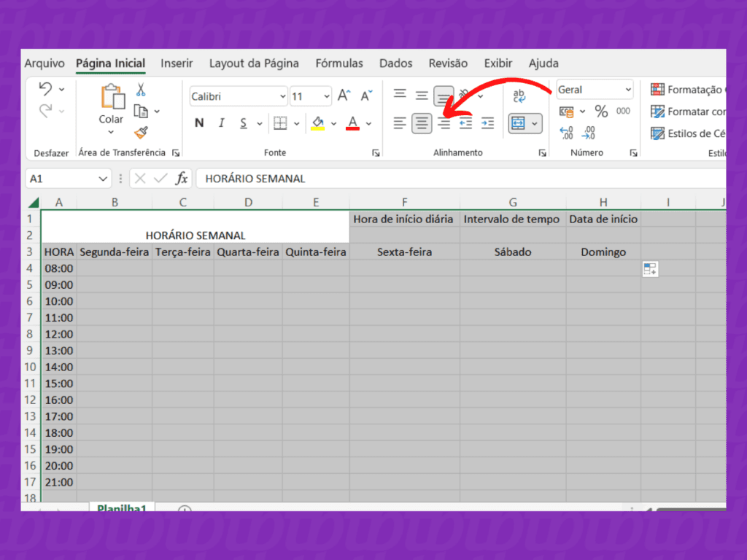Click accounting number format icon

point(566,112)
